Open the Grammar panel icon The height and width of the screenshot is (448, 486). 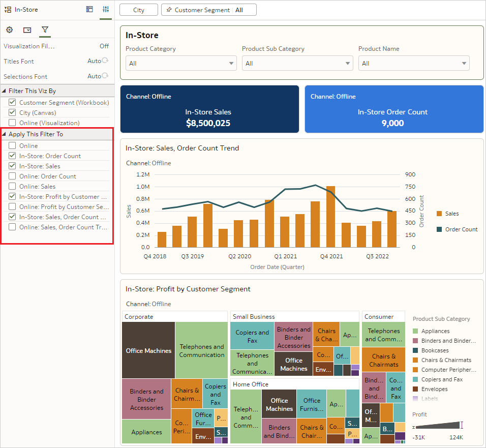89,9
